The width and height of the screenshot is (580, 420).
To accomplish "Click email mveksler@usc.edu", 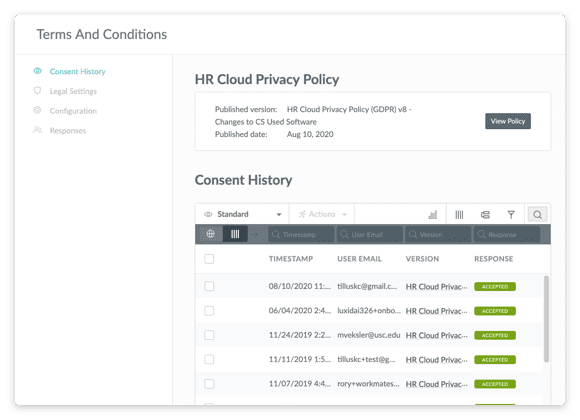I will 368,335.
